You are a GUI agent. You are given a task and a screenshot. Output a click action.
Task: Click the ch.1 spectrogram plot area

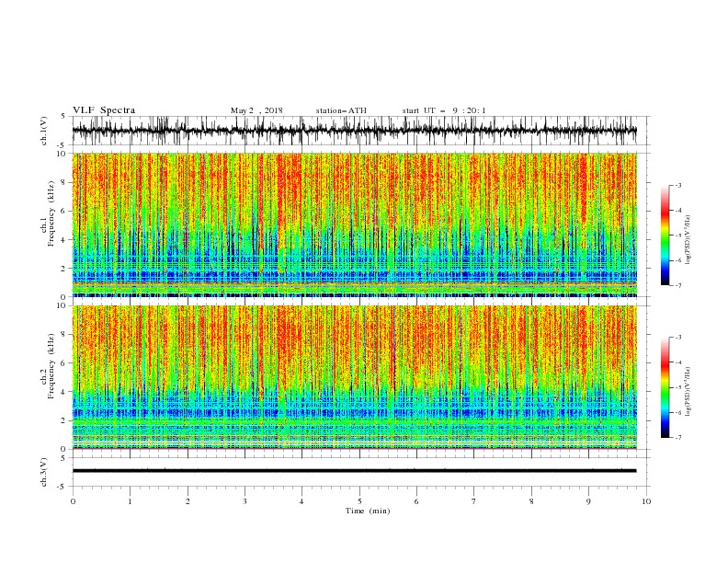[x=354, y=224]
